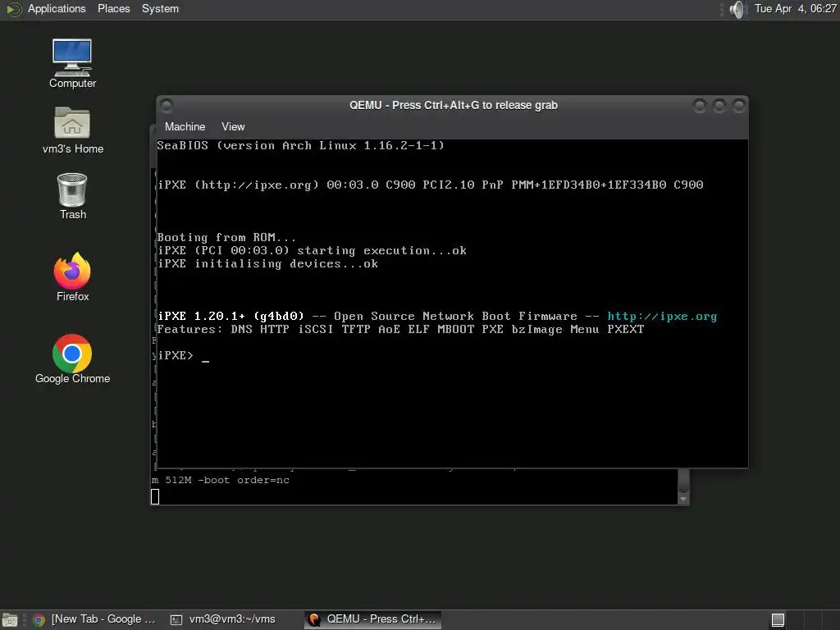The width and height of the screenshot is (840, 630).
Task: Click the http://ipxe.org link in teal
Action: click(x=662, y=316)
